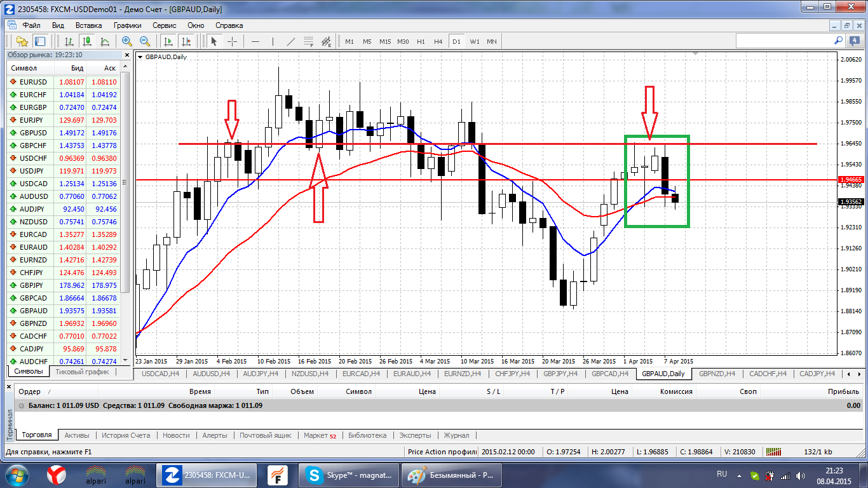
Task: Open the Новости terminal tab
Action: [176, 435]
